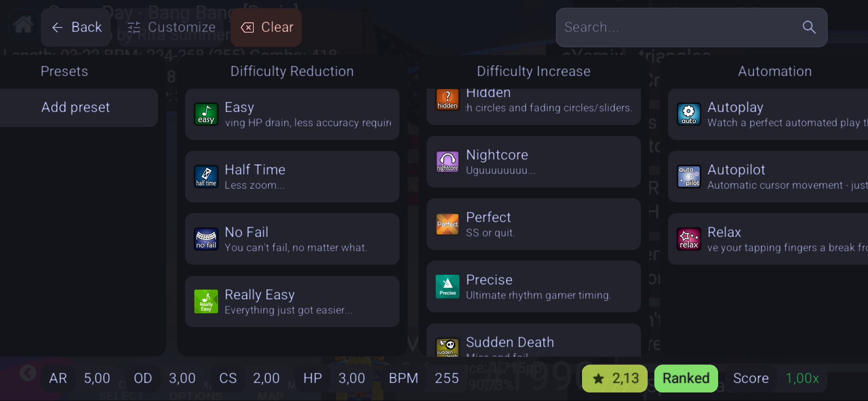Click the Nightcore headphones icon

click(447, 162)
